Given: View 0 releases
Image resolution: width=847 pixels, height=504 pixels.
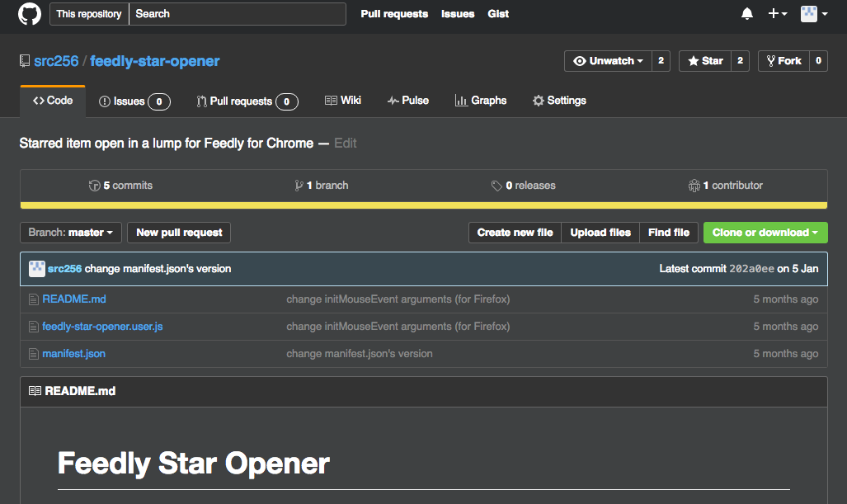Looking at the screenshot, I should (524, 186).
